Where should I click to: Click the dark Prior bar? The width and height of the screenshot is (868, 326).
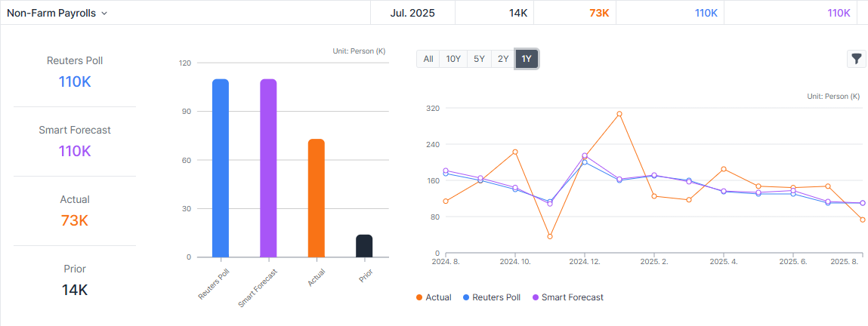click(x=364, y=246)
